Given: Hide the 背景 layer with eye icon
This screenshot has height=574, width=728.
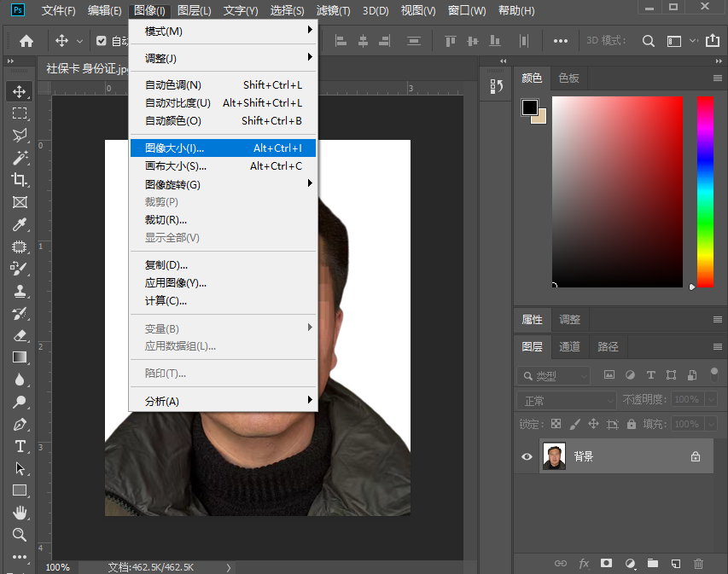Looking at the screenshot, I should pyautogui.click(x=527, y=456).
